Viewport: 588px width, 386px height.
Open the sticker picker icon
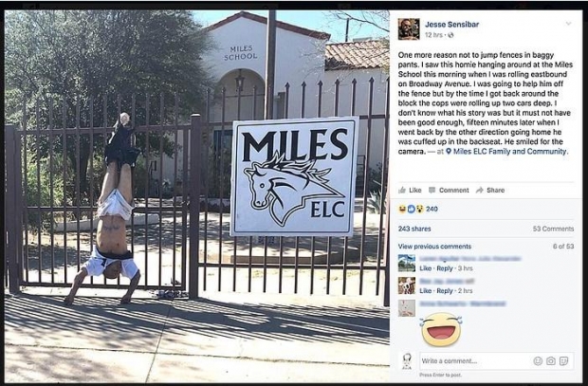tap(563, 361)
